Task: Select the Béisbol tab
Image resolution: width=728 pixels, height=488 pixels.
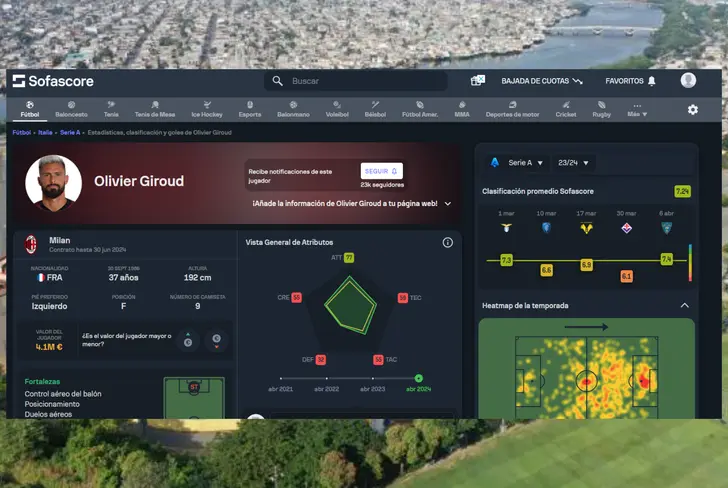Action: [x=375, y=110]
